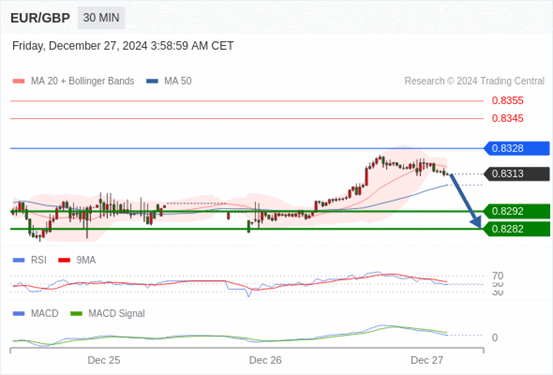Click the MACD Signal green legend icon
The height and width of the screenshot is (375, 553).
76,314
